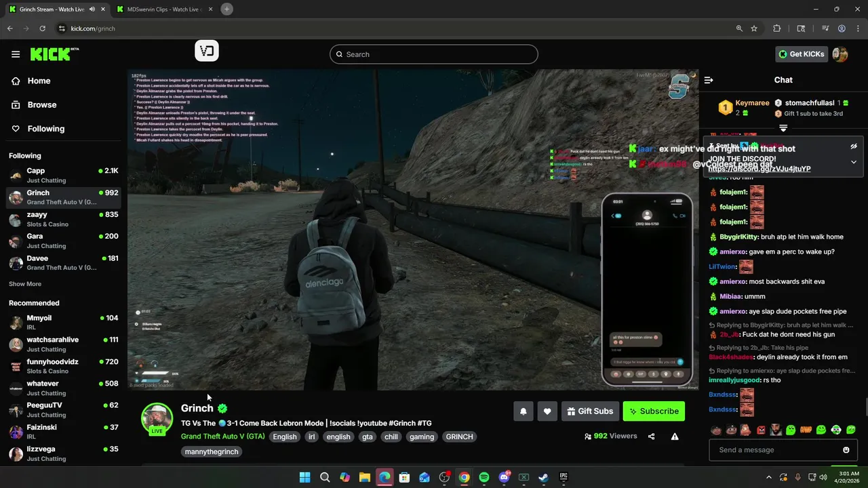Click Show More under Following
The image size is (868, 488).
click(x=25, y=284)
